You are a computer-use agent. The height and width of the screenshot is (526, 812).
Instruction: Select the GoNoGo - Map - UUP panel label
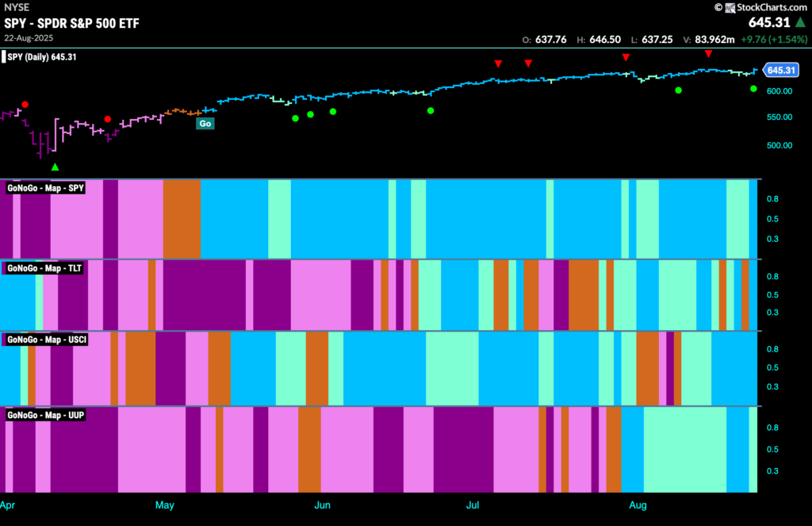point(45,415)
